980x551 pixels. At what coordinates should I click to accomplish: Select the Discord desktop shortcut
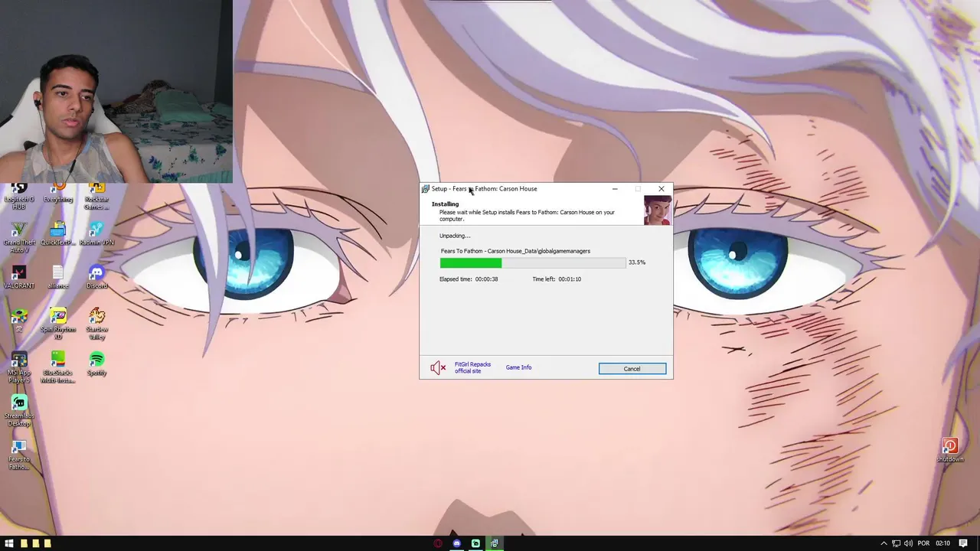pos(96,277)
